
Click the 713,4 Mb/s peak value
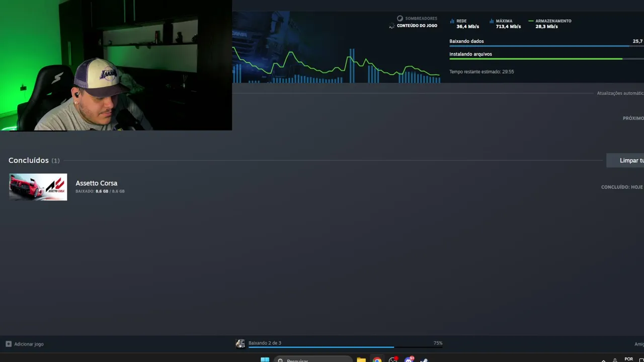point(508,27)
